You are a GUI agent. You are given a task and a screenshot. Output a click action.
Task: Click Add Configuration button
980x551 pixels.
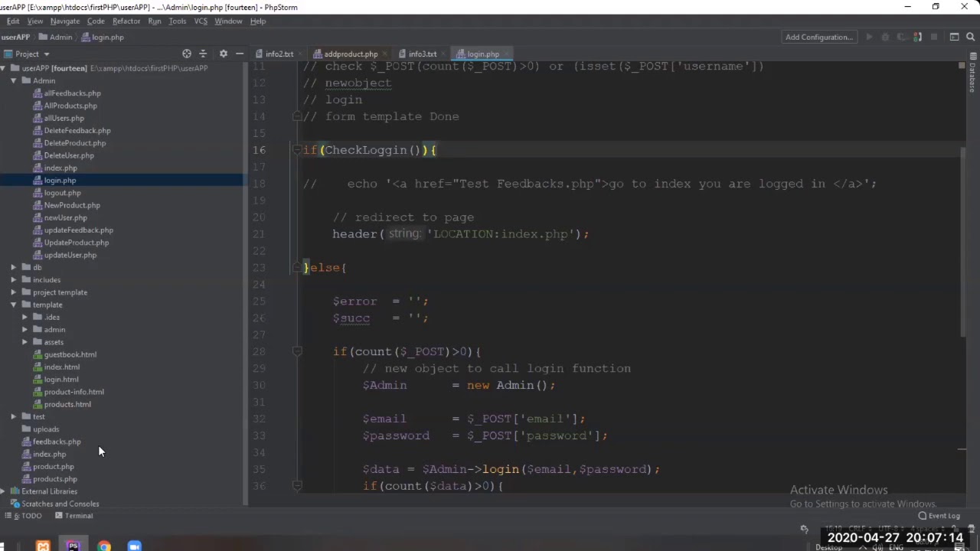pyautogui.click(x=818, y=37)
